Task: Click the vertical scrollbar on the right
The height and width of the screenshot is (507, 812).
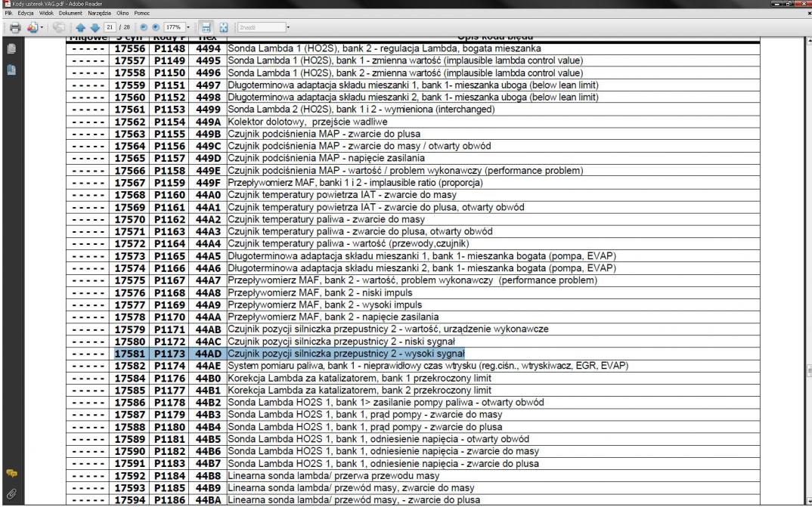Action: tap(809, 269)
